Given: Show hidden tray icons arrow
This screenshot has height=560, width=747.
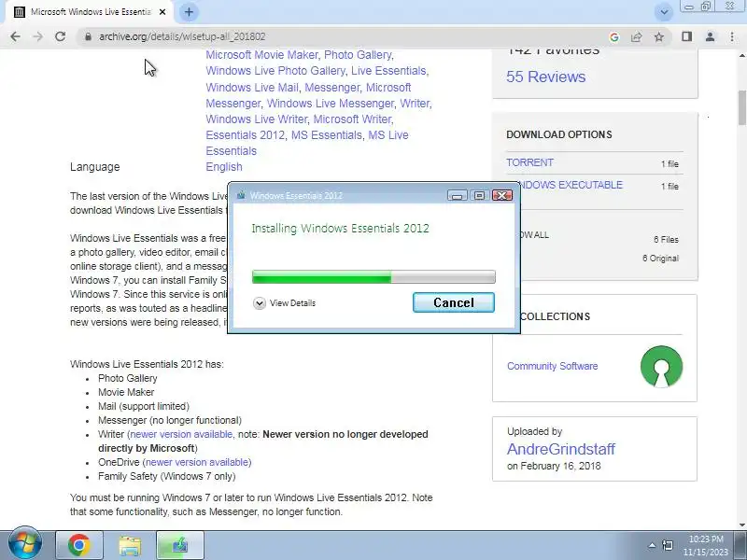Looking at the screenshot, I should pos(652,545).
